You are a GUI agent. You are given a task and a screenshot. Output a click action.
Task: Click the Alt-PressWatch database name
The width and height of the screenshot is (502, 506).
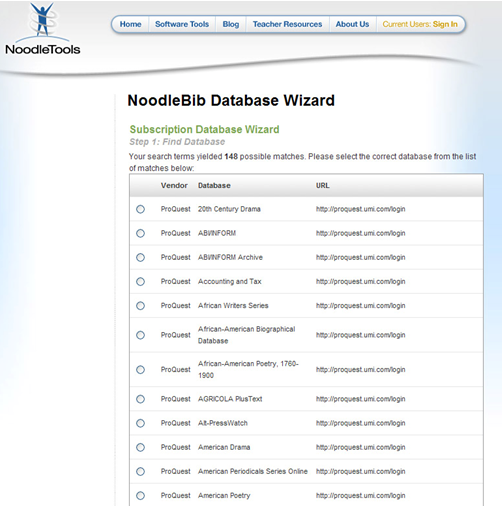(x=223, y=423)
